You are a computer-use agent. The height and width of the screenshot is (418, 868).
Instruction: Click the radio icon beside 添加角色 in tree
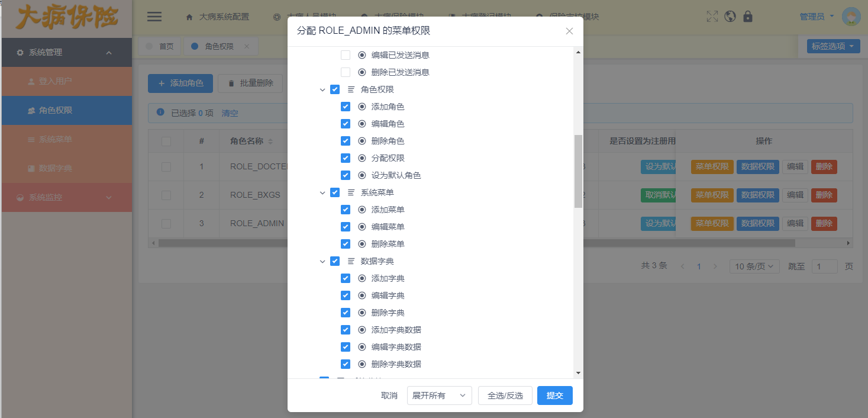coord(362,107)
